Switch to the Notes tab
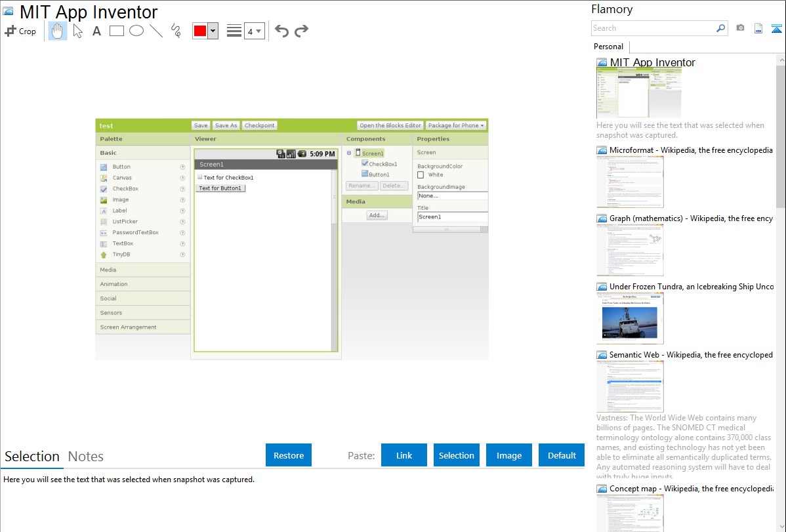Screen dimensions: 786x532 pyautogui.click(x=86, y=457)
